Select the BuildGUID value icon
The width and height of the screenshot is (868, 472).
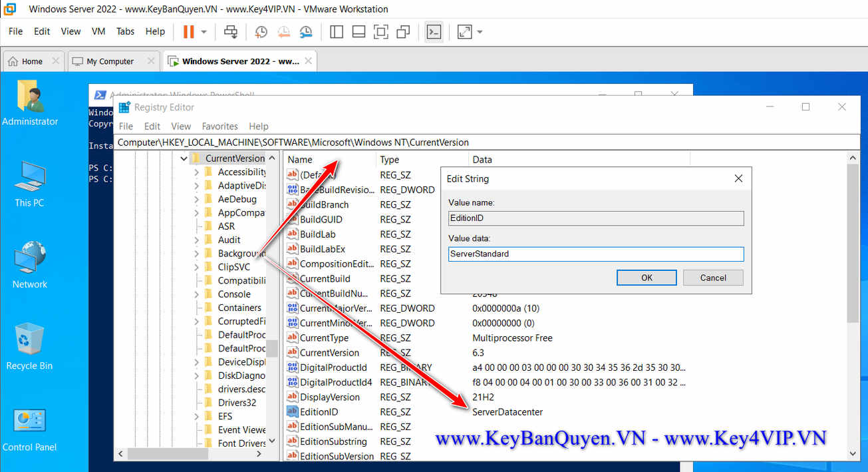click(x=292, y=219)
